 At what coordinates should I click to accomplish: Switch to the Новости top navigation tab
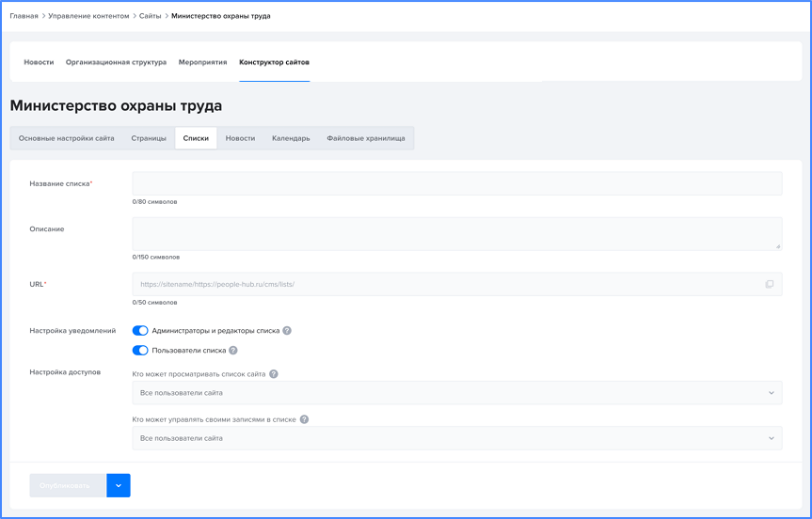click(x=39, y=62)
